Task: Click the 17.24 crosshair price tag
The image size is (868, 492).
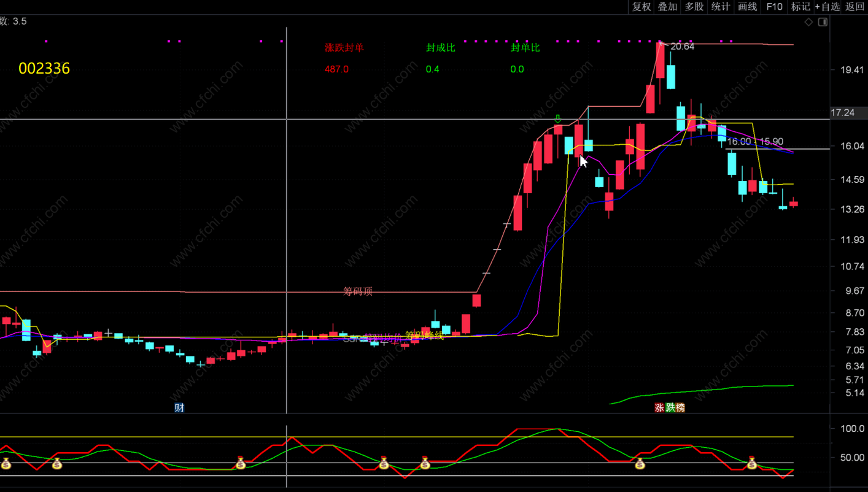Action: click(842, 113)
